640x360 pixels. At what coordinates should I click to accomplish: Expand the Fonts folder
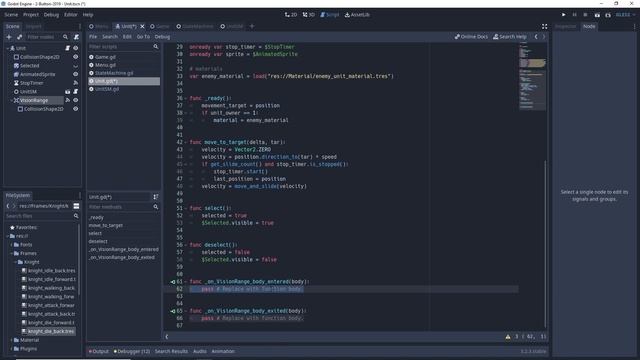pos(11,245)
